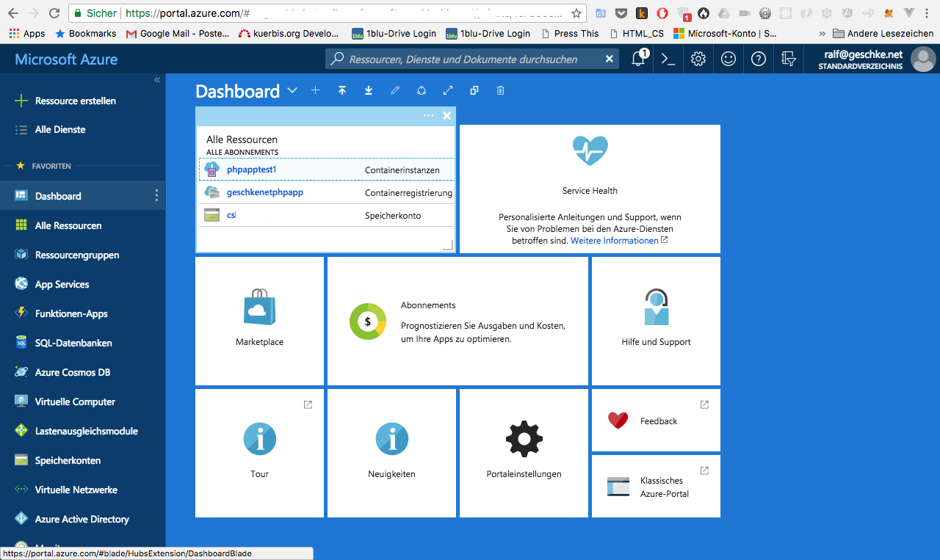
Task: Show hidden bookmarks with double chevron
Action: 822,33
